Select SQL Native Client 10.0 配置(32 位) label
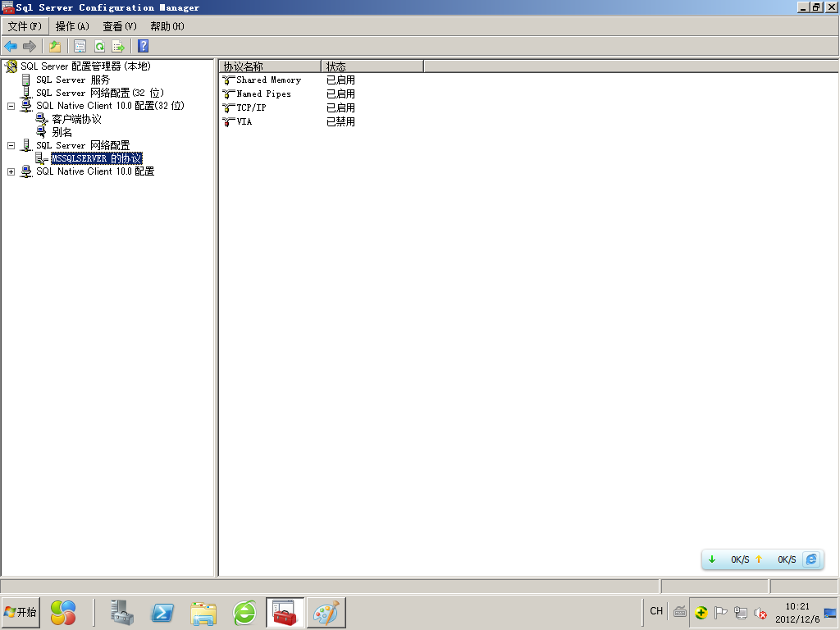The height and width of the screenshot is (630, 840). (110, 106)
